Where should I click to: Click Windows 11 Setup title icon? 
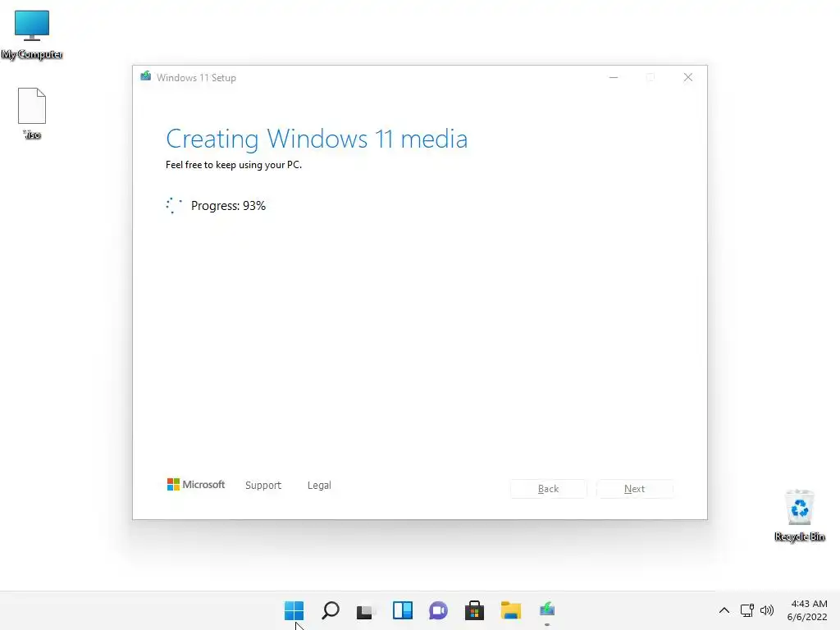click(x=146, y=76)
